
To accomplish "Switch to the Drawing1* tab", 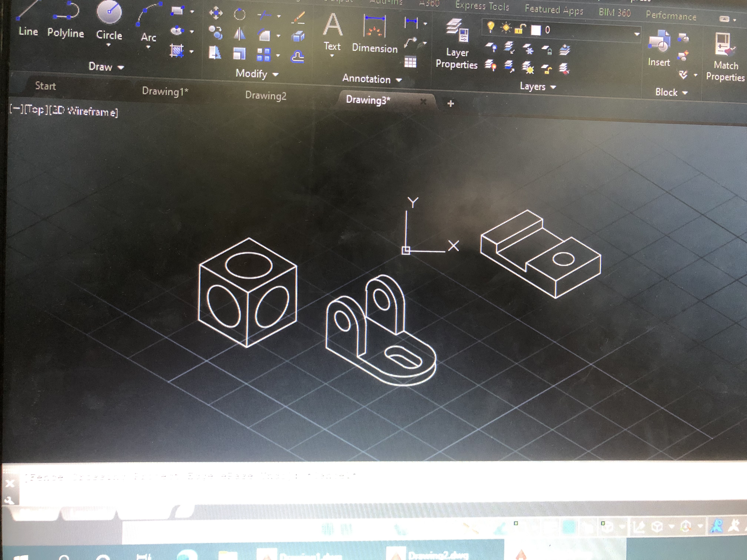I will pos(165,91).
